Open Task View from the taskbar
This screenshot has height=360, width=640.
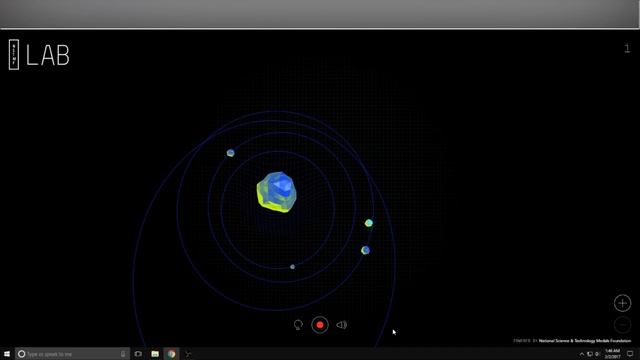coord(138,354)
